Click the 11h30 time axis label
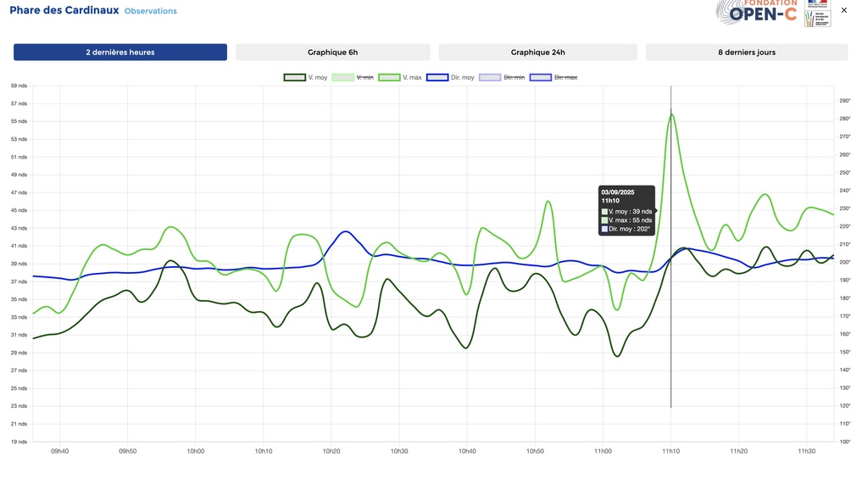Viewport: 868px width, 501px height. (807, 451)
